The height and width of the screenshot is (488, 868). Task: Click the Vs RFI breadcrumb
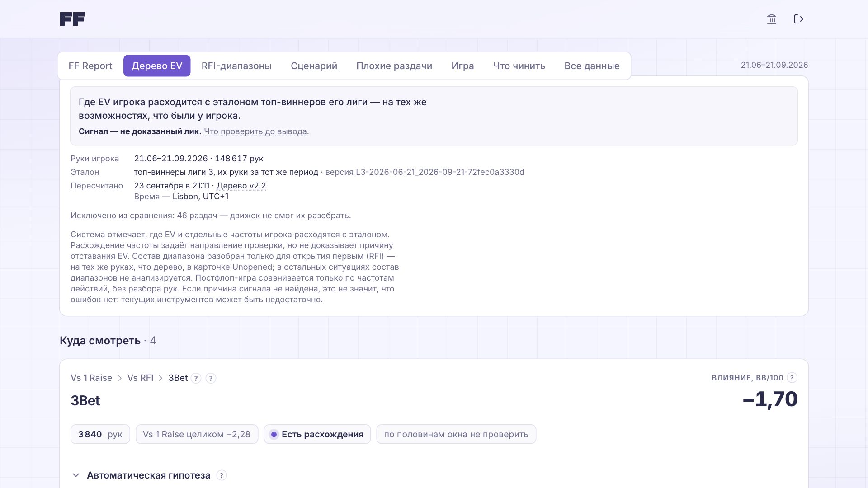[140, 378]
